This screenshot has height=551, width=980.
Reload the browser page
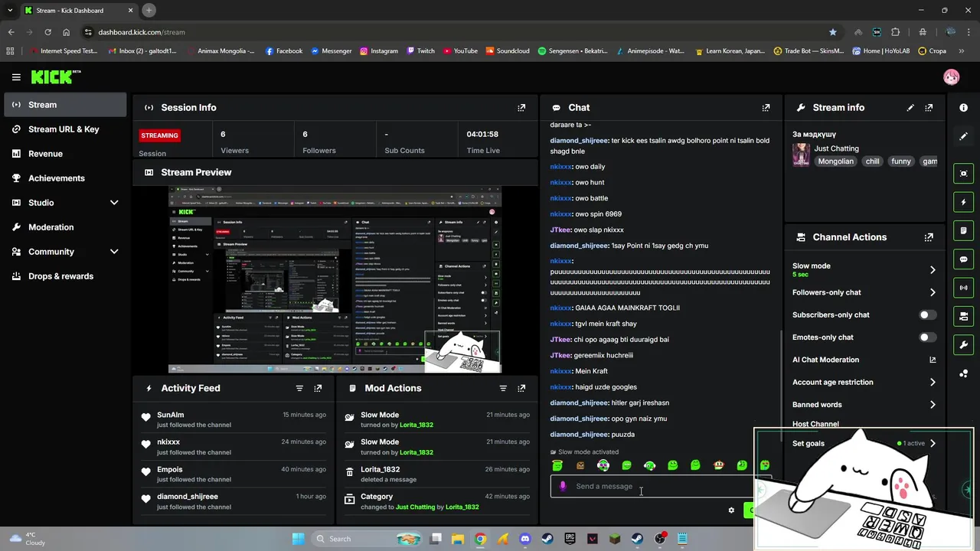coord(47,32)
